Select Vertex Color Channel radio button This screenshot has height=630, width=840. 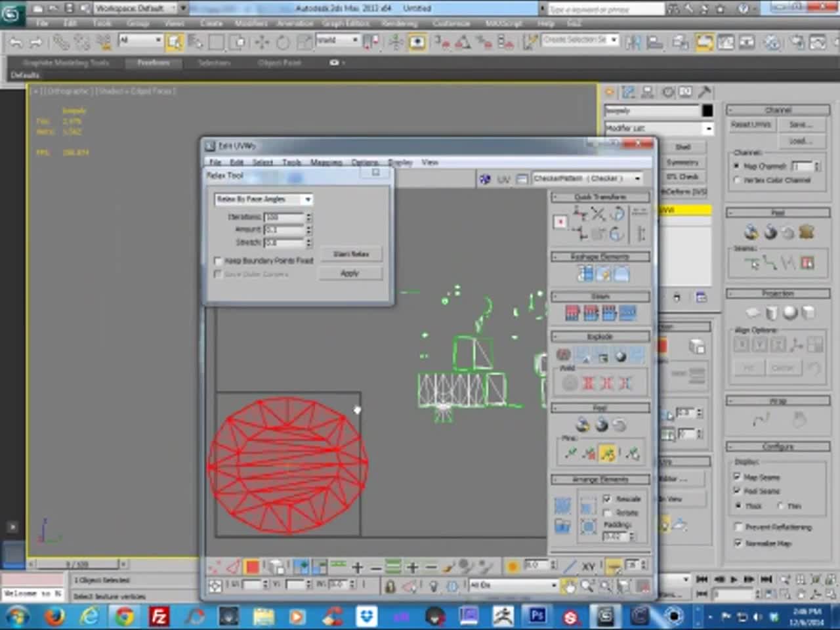point(737,180)
